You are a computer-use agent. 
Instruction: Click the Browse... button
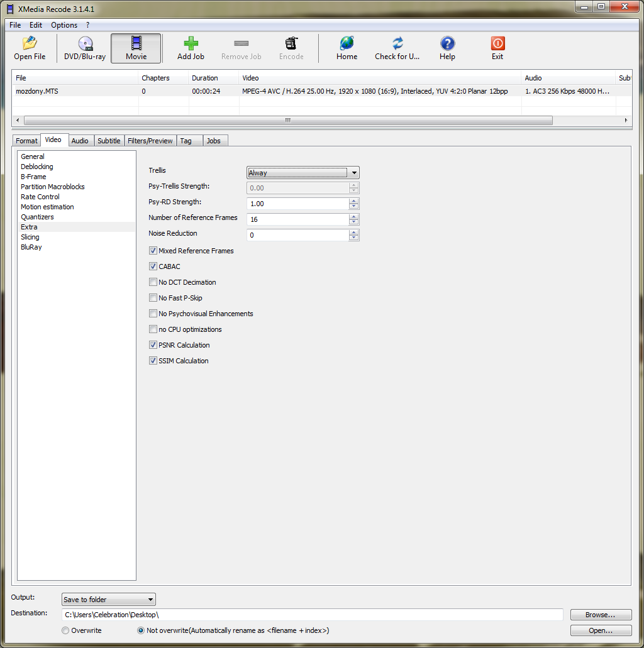click(601, 615)
